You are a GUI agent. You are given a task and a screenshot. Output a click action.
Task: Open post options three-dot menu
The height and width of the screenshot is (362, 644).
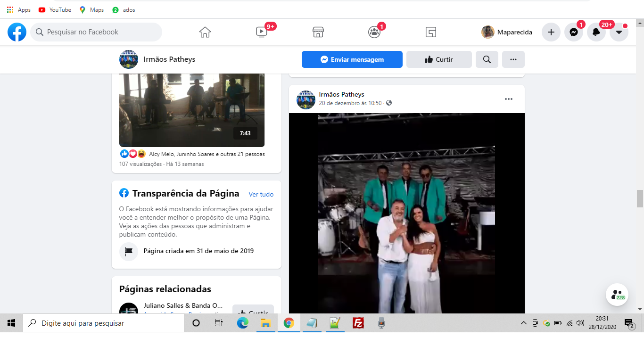pyautogui.click(x=508, y=99)
